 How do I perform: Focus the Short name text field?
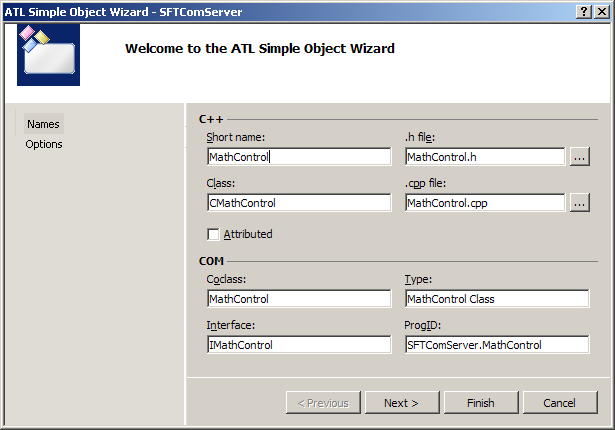click(298, 157)
